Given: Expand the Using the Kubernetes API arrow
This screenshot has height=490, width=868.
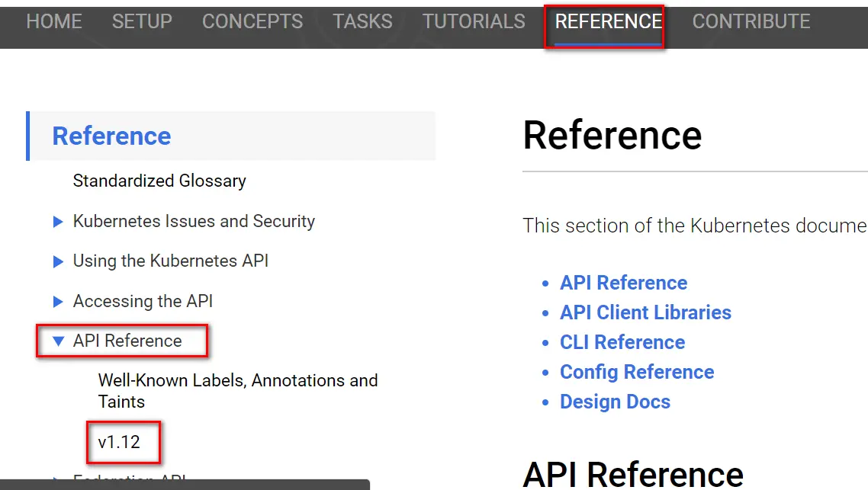Looking at the screenshot, I should pos(58,261).
